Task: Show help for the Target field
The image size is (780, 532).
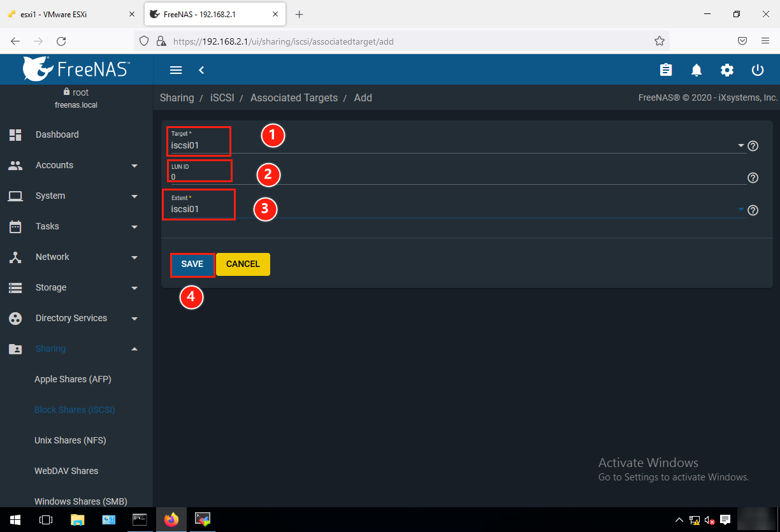Action: point(753,146)
